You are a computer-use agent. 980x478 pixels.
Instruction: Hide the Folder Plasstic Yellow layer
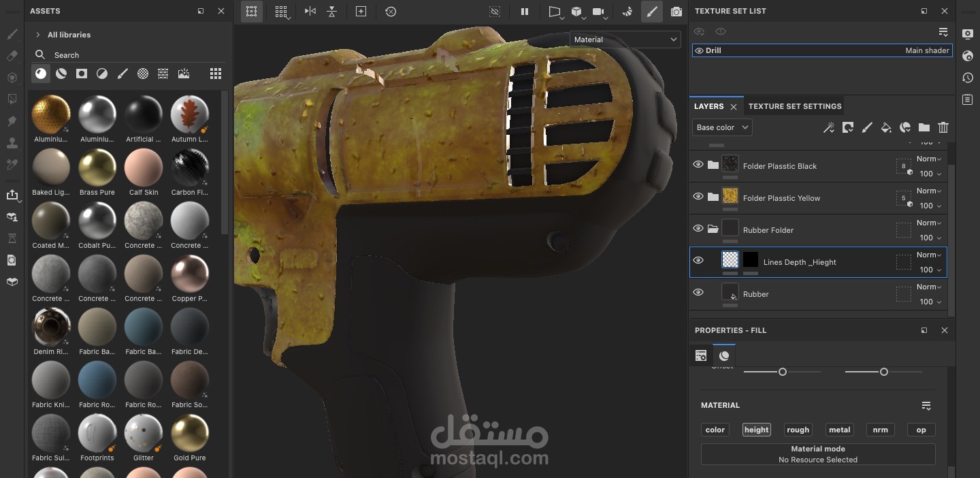coord(698,197)
